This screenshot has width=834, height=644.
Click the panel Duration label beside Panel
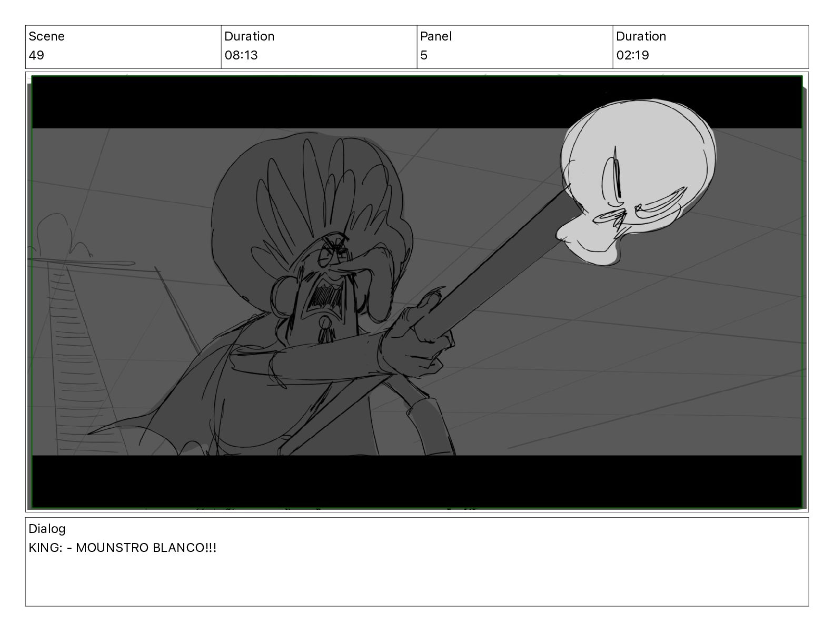click(641, 36)
